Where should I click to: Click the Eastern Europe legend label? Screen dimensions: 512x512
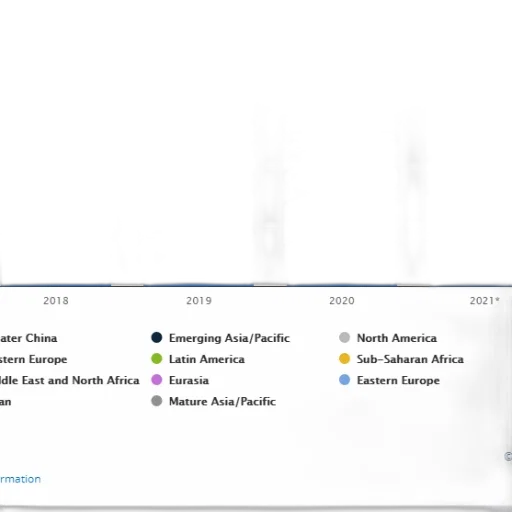(398, 381)
